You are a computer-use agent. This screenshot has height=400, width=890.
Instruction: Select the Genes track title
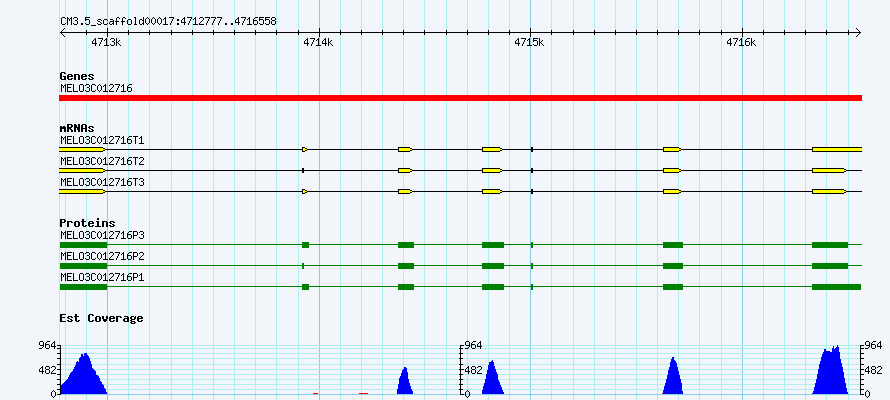coord(77,76)
